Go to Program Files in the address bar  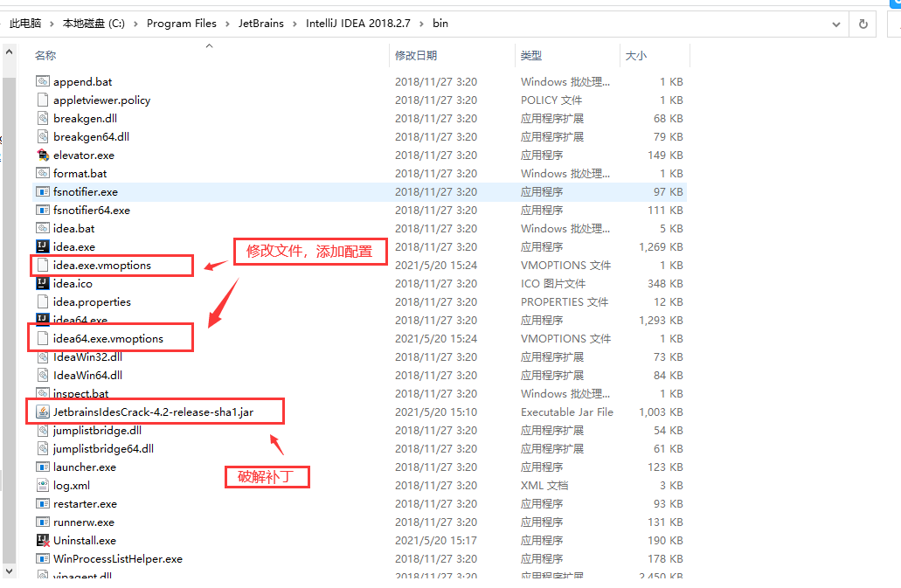coord(182,24)
